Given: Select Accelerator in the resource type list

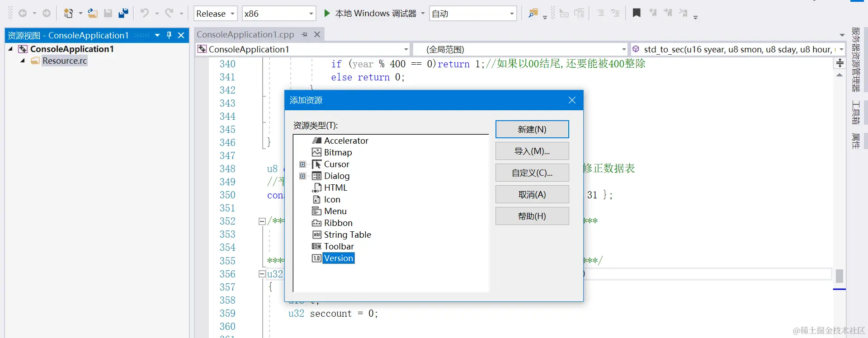Looking at the screenshot, I should (x=340, y=141).
